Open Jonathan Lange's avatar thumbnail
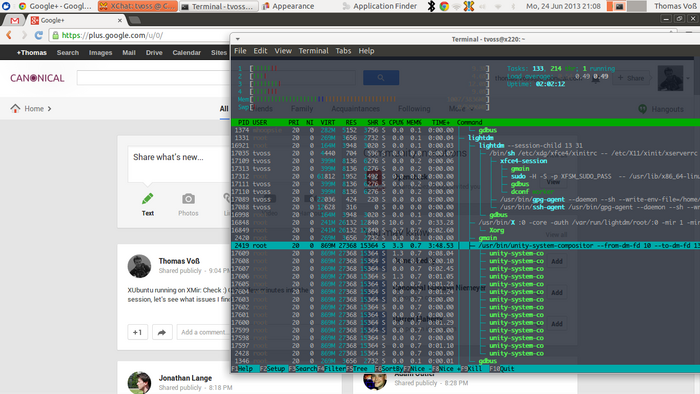700x394 pixels. (139, 383)
